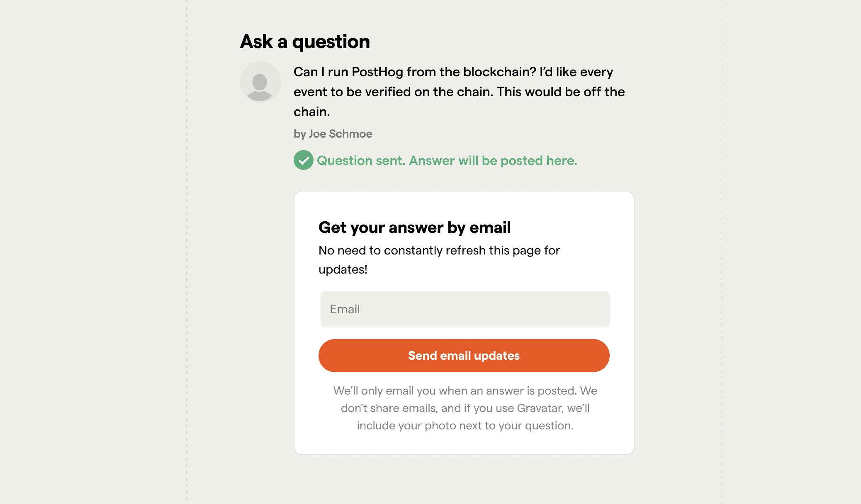Click the updates exclamation line of the description
Viewport: 861px width, 504px height.
[343, 269]
